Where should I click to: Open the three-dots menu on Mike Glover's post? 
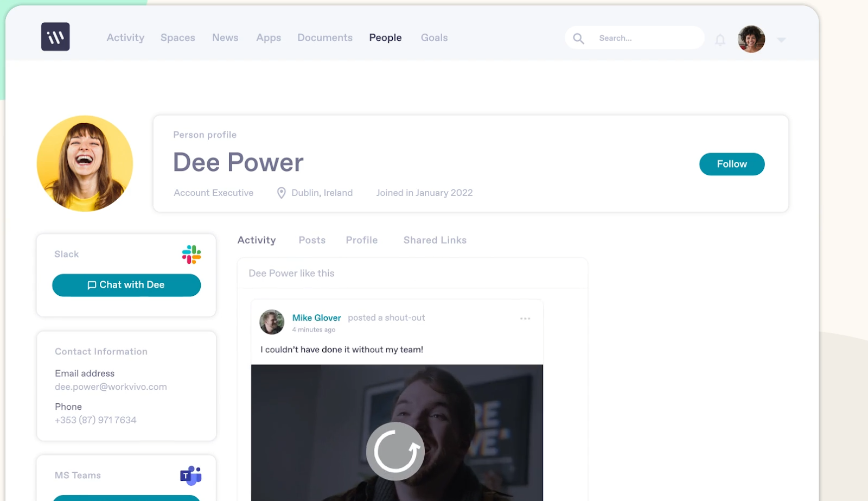click(525, 319)
